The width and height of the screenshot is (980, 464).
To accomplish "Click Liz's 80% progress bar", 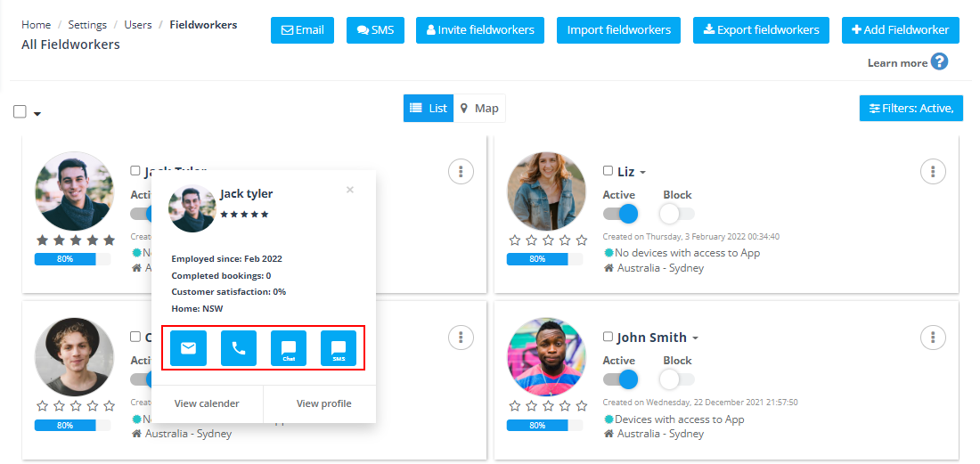I will coord(545,259).
